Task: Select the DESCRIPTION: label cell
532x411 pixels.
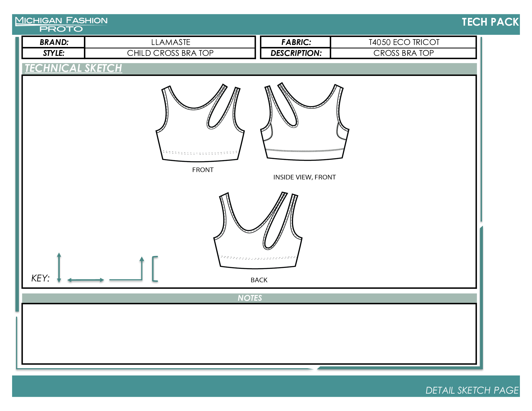Action: [x=296, y=53]
